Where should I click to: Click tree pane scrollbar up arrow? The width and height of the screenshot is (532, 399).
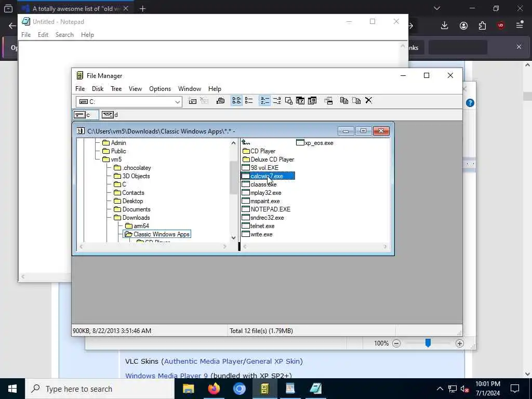tap(233, 143)
